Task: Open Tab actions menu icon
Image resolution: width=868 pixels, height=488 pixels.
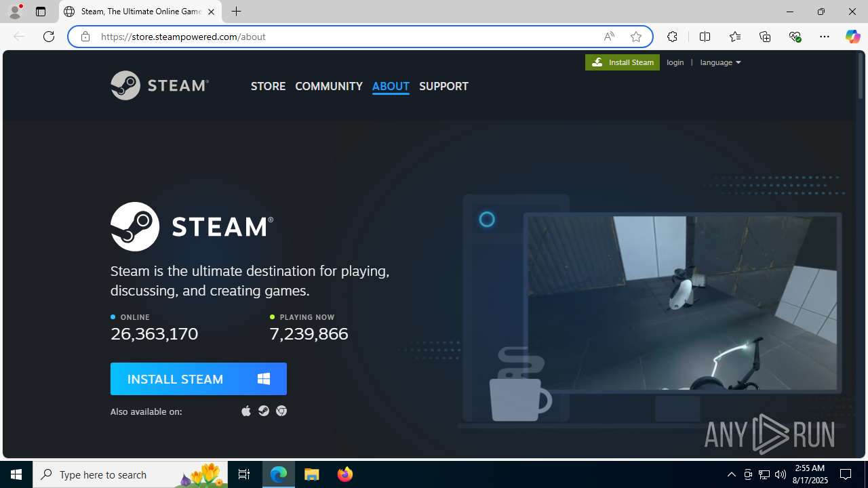Action: 41,12
